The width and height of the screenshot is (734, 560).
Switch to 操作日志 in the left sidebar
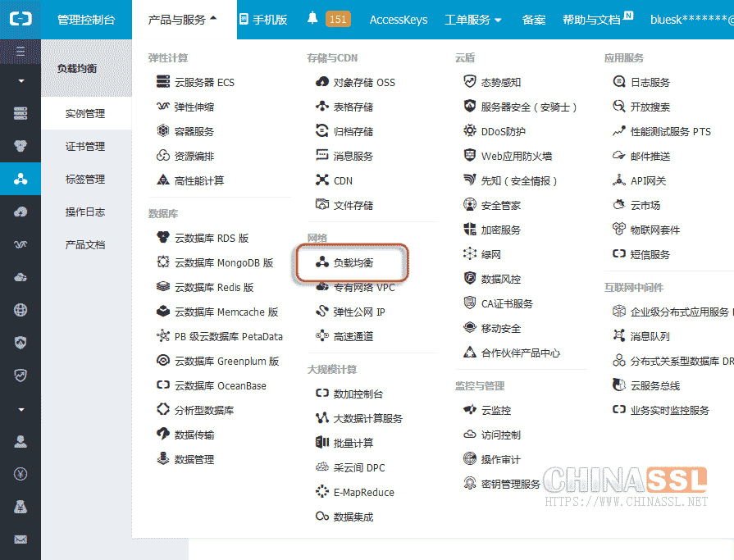pos(85,212)
